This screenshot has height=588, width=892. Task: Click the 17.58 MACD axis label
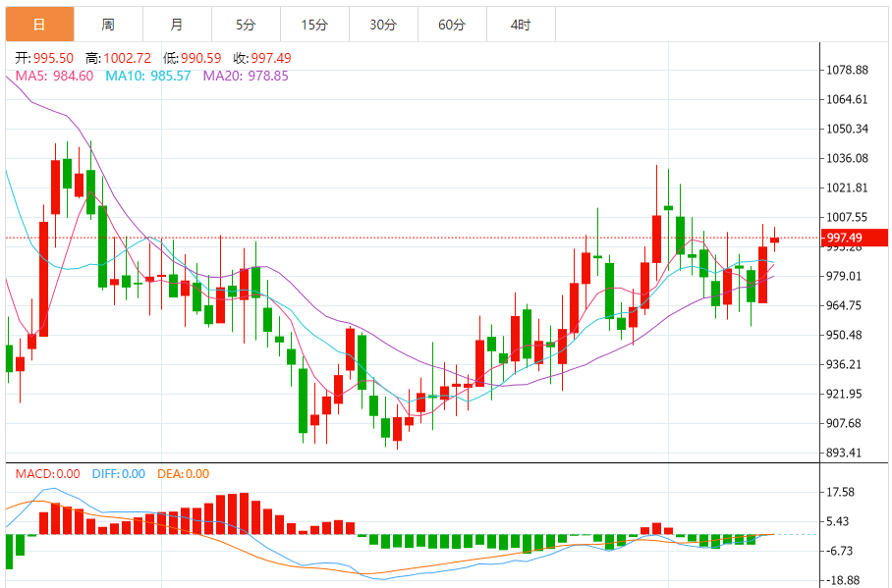[841, 492]
